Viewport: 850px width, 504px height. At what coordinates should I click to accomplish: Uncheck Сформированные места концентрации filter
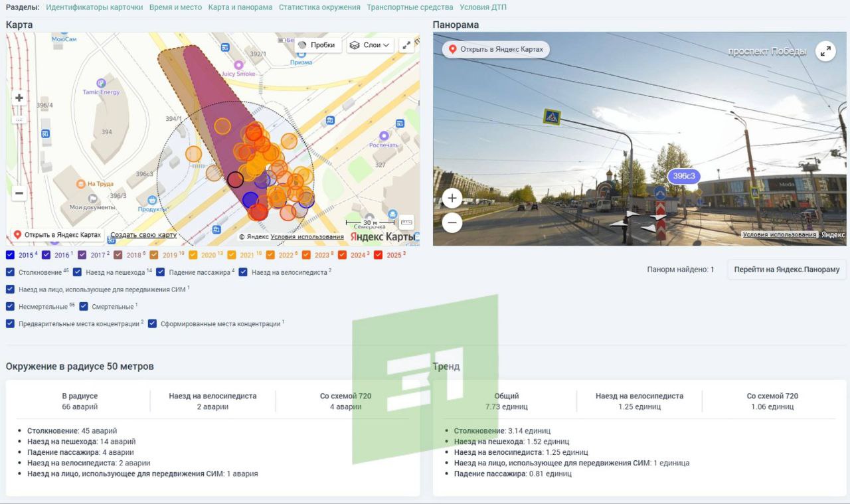[x=153, y=324]
